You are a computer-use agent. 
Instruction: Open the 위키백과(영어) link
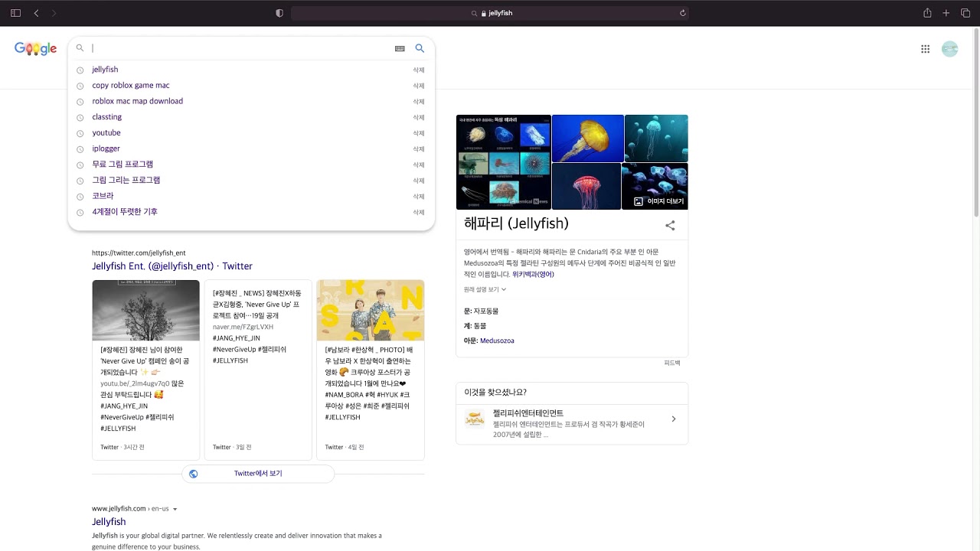(x=533, y=274)
